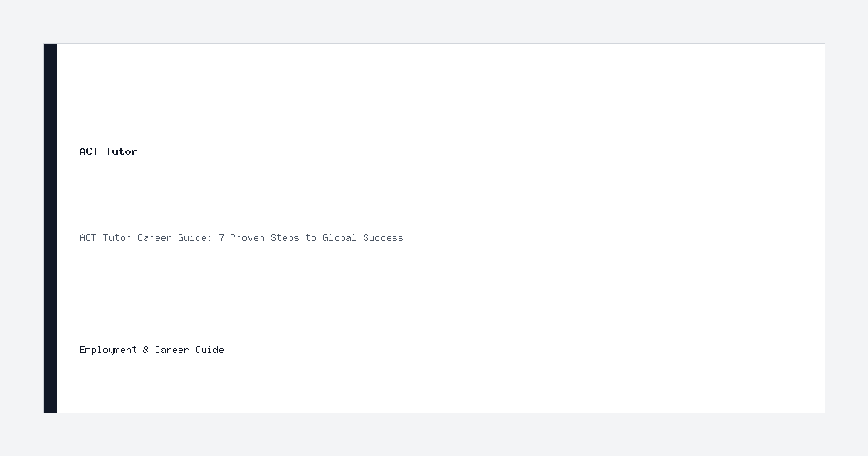Click the gray "ACT Tutor" at the start of the subtitle
This screenshot has height=456, width=868.
coord(106,237)
